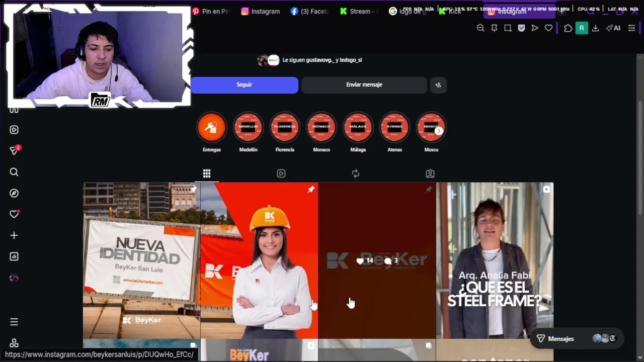Open the AI assistant button in toolbar

613,28
